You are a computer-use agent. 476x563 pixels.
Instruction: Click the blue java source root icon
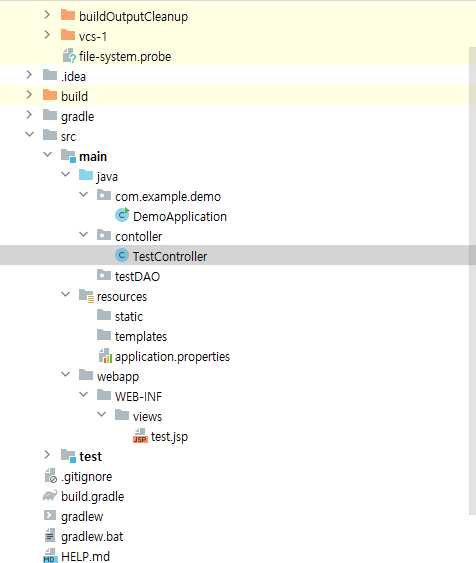86,176
